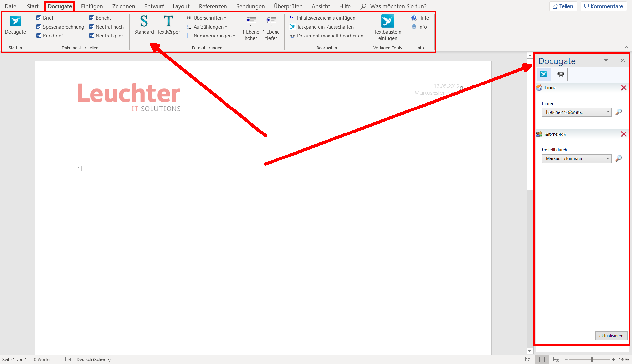Click Dokument manuell bearbeiten
The height and width of the screenshot is (364, 632).
coord(327,36)
